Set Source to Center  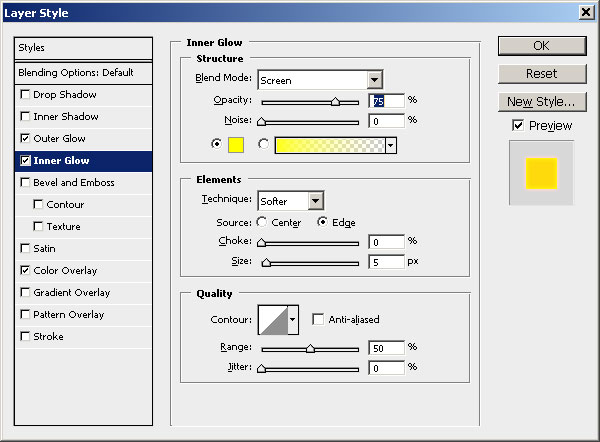[x=262, y=222]
